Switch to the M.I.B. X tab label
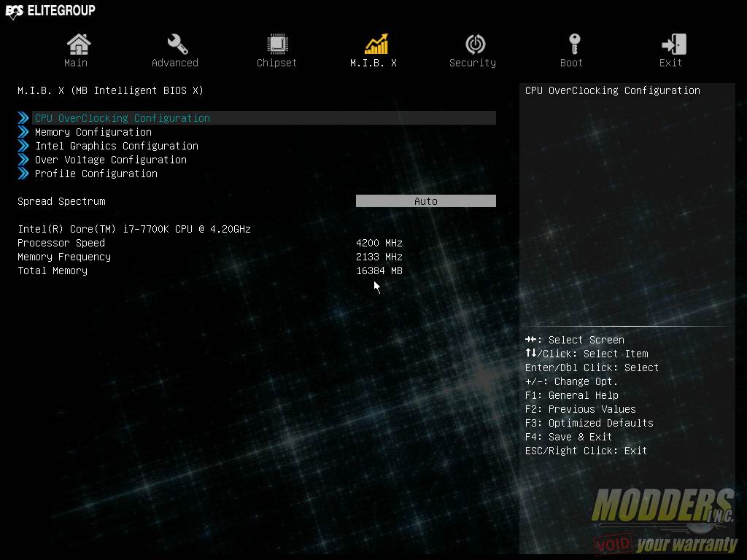The image size is (747, 560). click(x=373, y=63)
